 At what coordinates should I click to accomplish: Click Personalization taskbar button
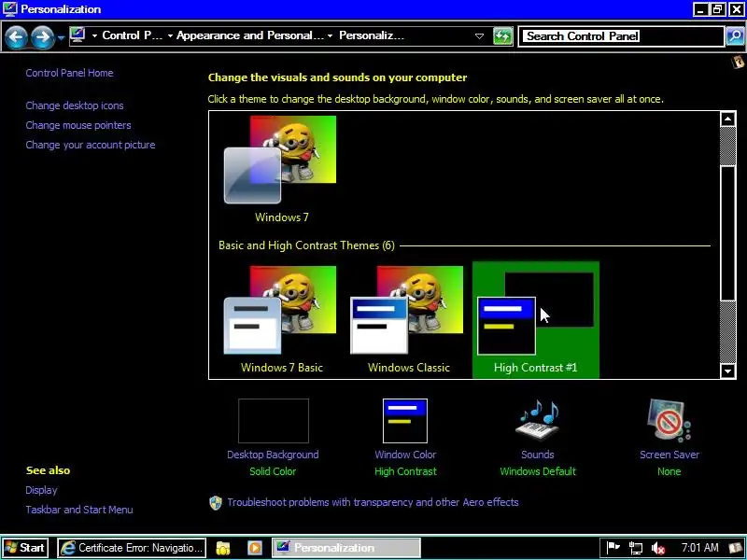tap(346, 548)
